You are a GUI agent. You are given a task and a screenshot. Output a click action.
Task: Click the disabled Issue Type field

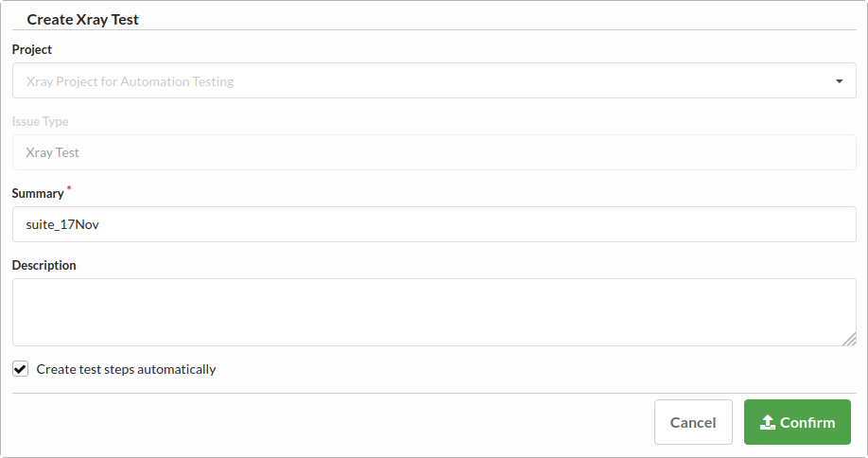coord(434,152)
